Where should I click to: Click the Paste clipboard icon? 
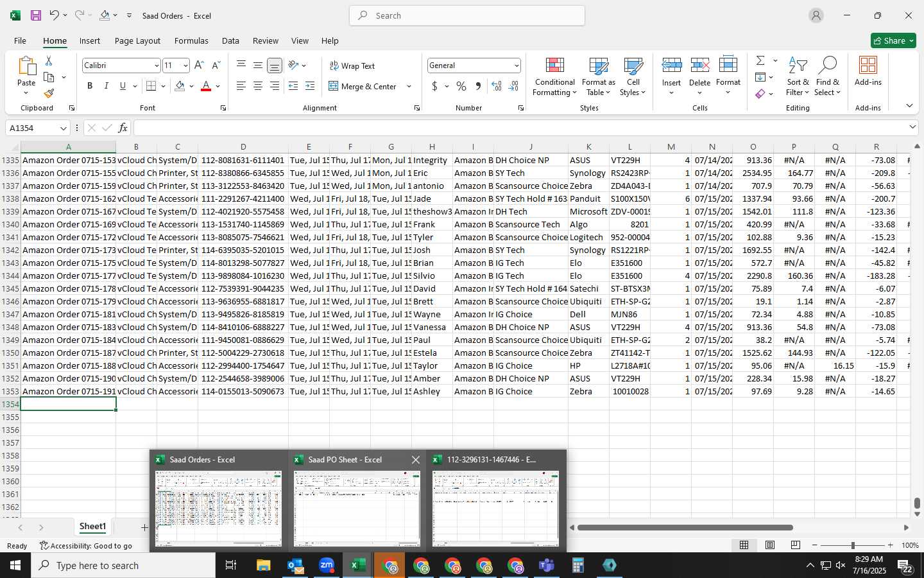(x=26, y=66)
